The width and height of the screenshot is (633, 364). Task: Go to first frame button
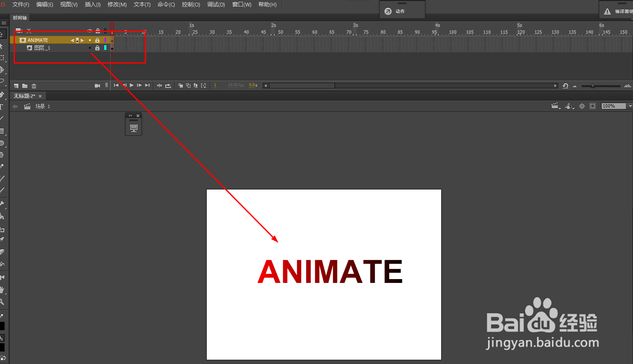tap(116, 85)
